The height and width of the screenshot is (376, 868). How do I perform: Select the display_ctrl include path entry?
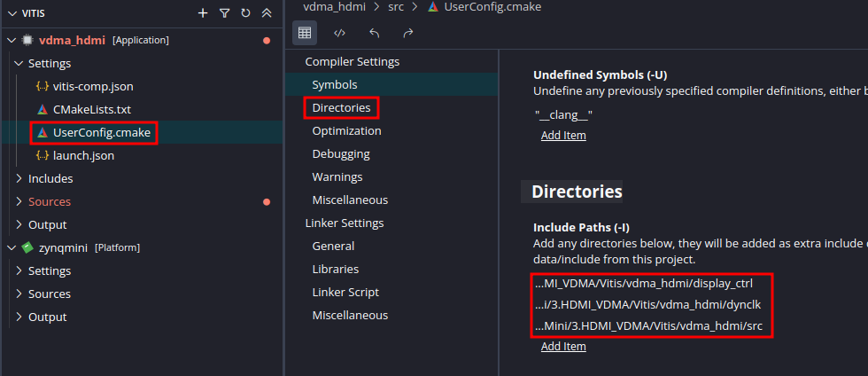point(652,284)
